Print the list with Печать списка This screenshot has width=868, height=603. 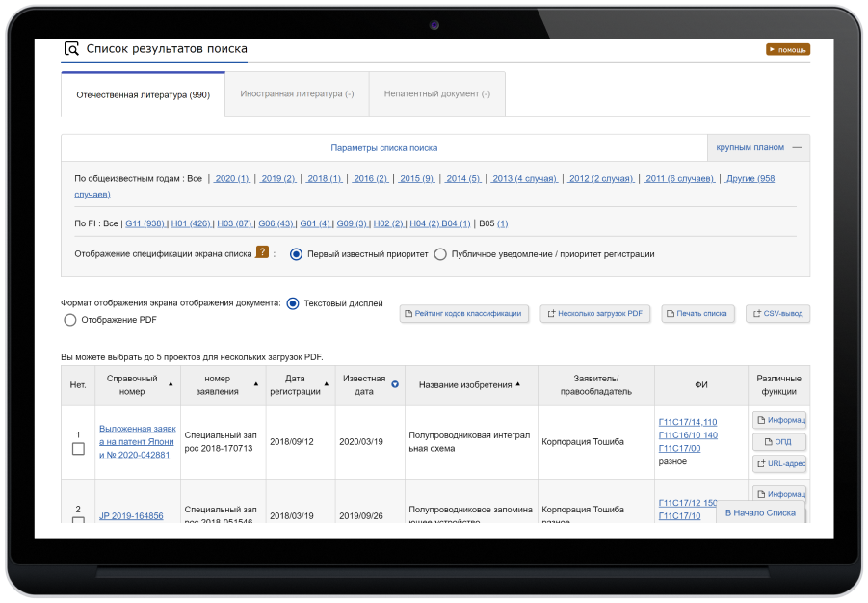click(697, 314)
